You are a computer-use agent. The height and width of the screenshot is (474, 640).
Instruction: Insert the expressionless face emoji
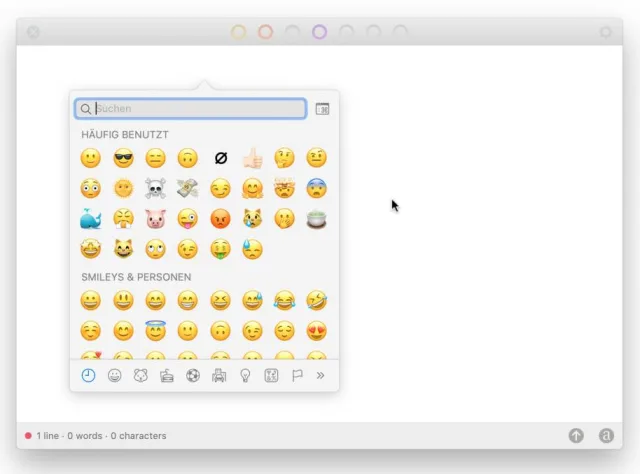pyautogui.click(x=156, y=158)
